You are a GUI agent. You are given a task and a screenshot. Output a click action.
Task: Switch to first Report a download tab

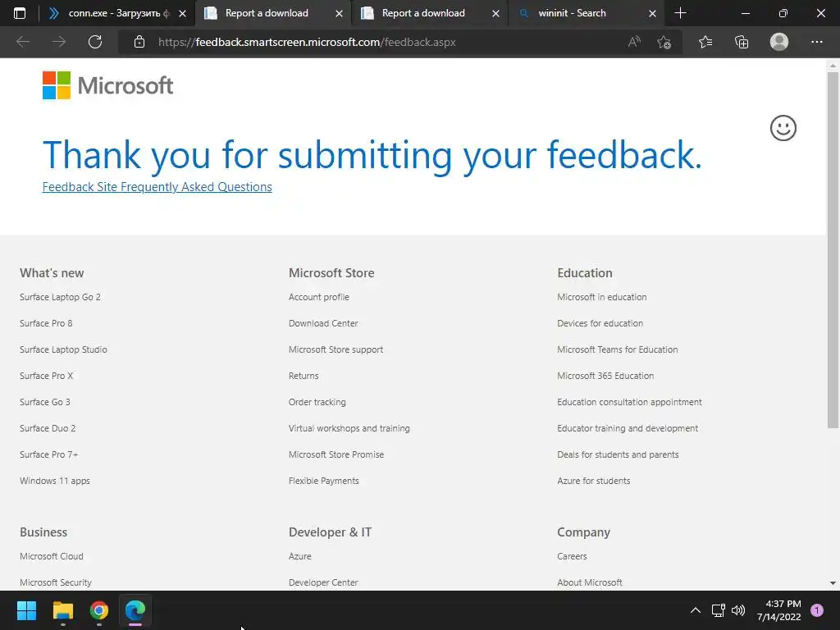click(x=267, y=13)
